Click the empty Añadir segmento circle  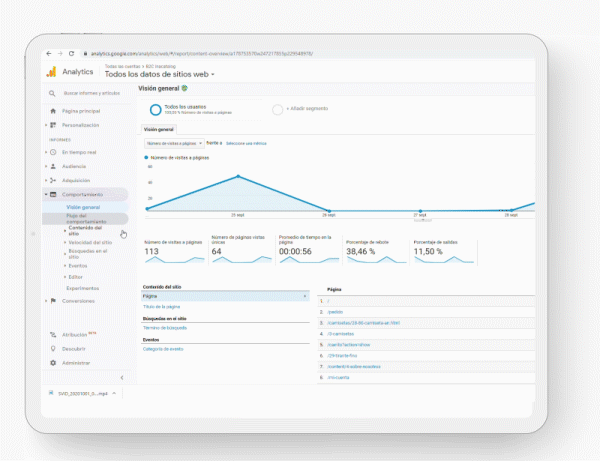tap(277, 110)
